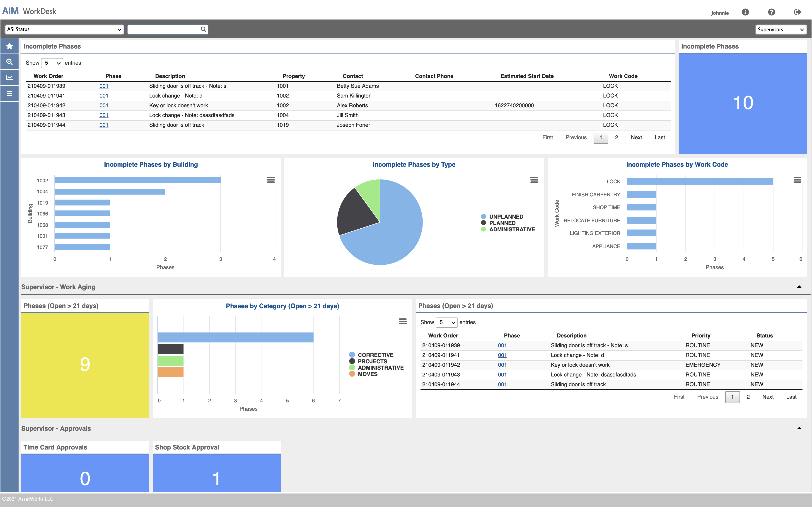Open phase 001 of Alex Roberts' row
The image size is (812, 508).
click(104, 105)
